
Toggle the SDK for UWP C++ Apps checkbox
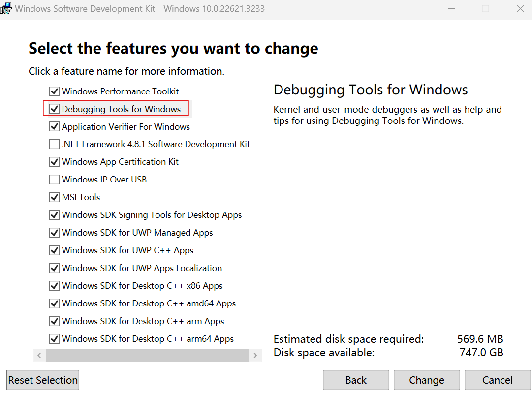click(x=54, y=250)
